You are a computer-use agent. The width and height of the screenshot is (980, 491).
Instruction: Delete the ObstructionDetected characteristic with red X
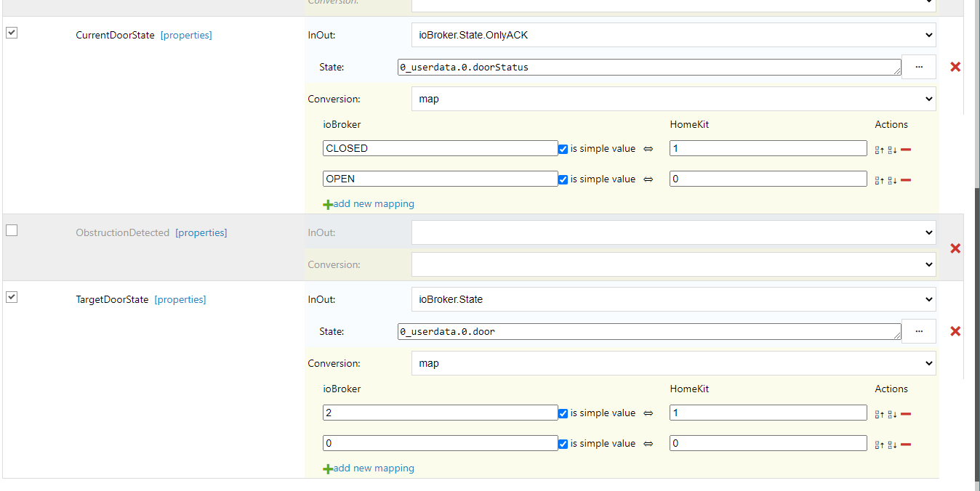(x=955, y=248)
